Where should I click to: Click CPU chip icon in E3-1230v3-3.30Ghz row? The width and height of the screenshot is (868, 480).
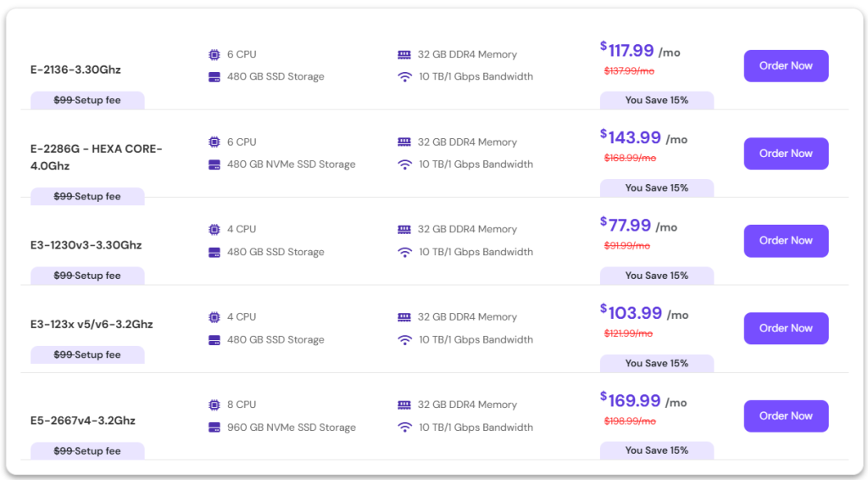(214, 229)
